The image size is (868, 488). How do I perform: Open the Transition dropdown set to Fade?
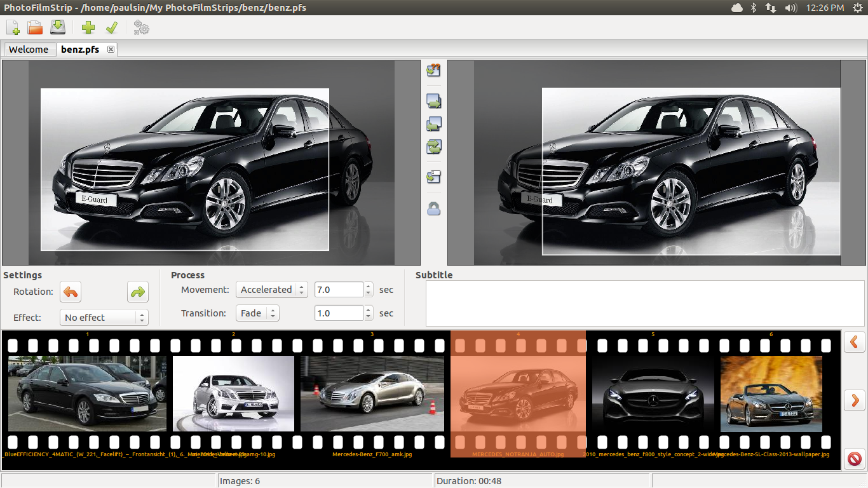pyautogui.click(x=257, y=313)
